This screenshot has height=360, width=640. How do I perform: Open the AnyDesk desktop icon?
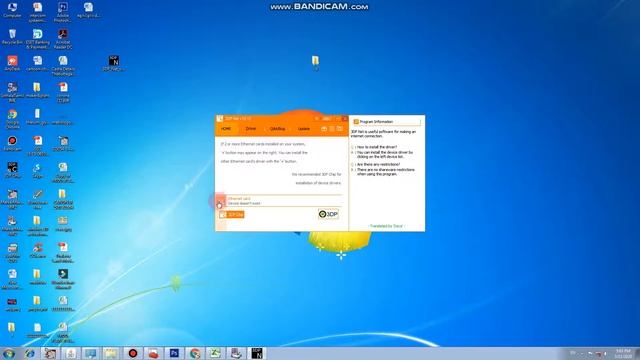12,63
